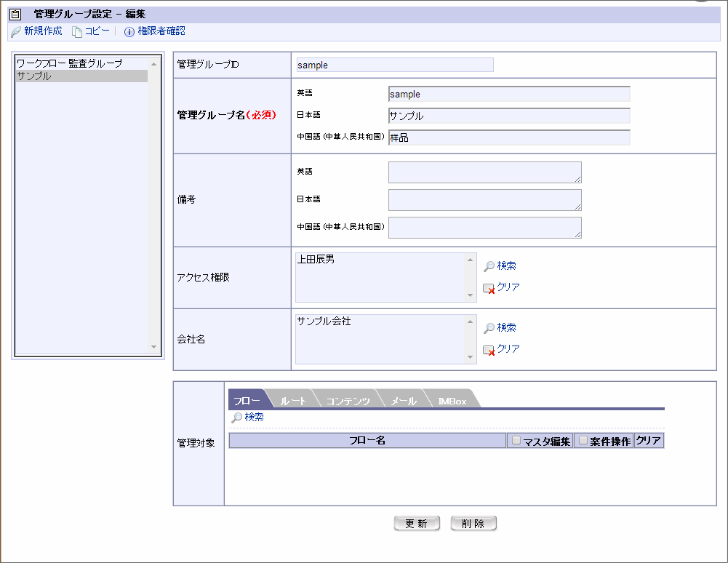
Task: Select ワークフロー 監査グループ in the list
Action: point(81,63)
